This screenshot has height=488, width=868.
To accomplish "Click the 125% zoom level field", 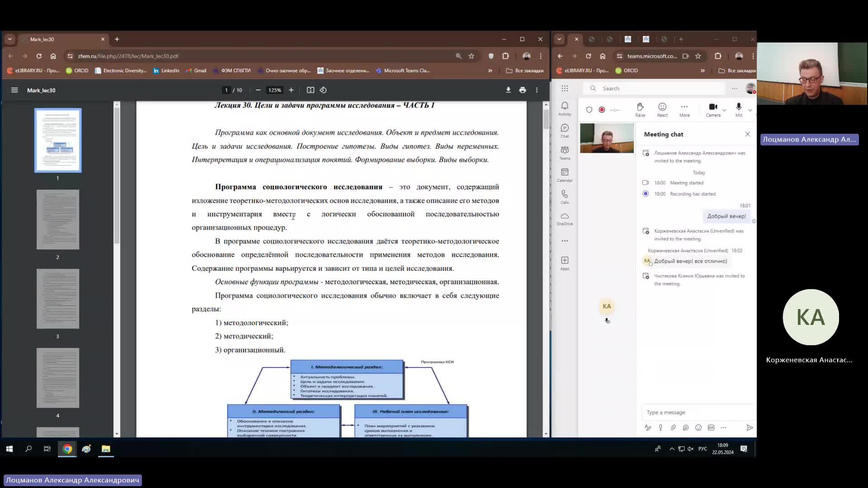I will pyautogui.click(x=274, y=90).
